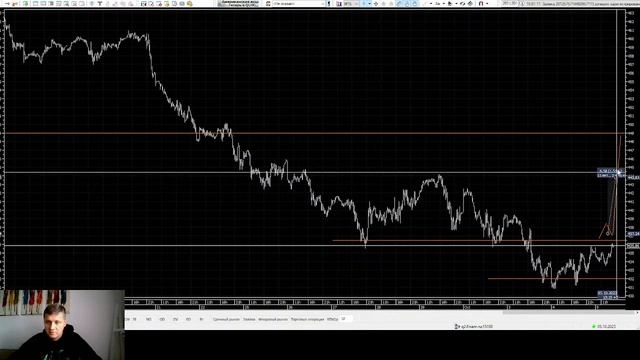Image resolution: width=640 pixels, height=360 pixels.
Task: Click the yellow coins icon in toolbar
Action: coord(190,3)
